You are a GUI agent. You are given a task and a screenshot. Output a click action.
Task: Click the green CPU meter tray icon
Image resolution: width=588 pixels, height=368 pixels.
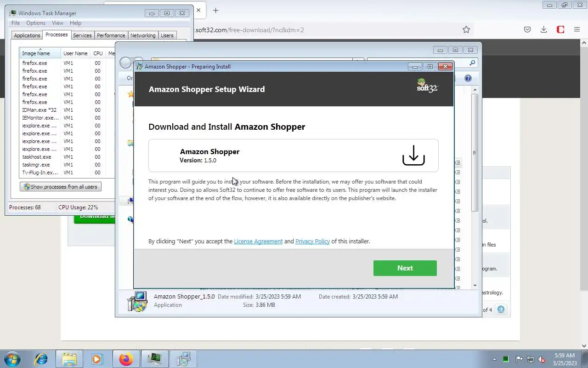coord(506,359)
